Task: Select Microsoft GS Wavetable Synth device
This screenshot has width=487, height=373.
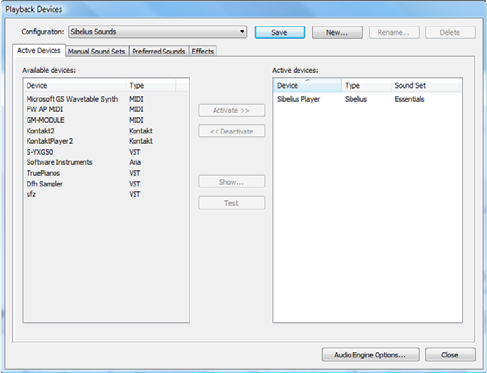Action: (72, 99)
